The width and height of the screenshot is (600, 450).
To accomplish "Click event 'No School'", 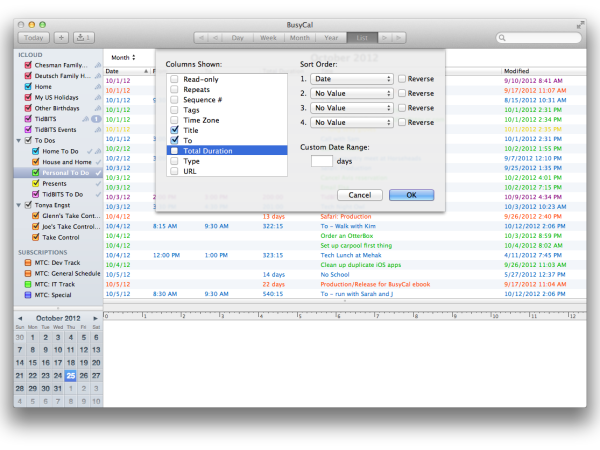I will (x=335, y=275).
